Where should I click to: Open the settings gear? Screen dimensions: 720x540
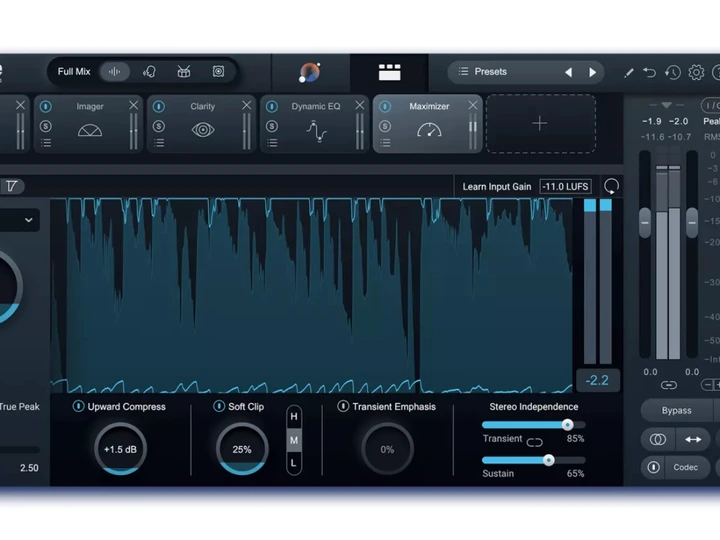(696, 73)
